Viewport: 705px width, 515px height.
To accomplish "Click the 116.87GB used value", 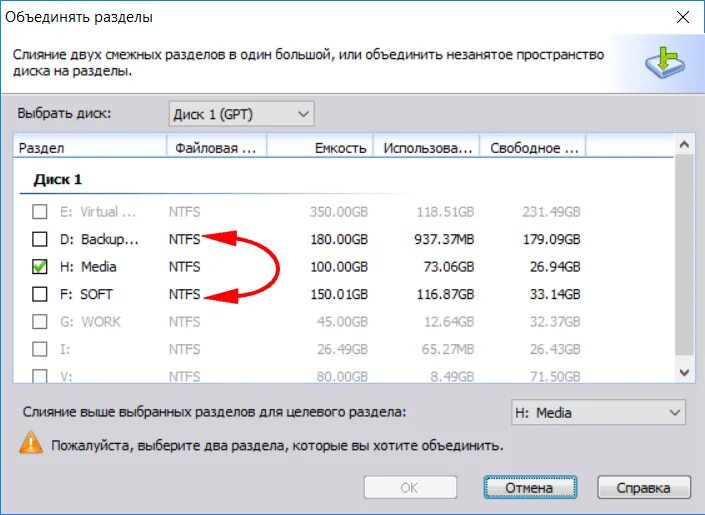I will 446,294.
